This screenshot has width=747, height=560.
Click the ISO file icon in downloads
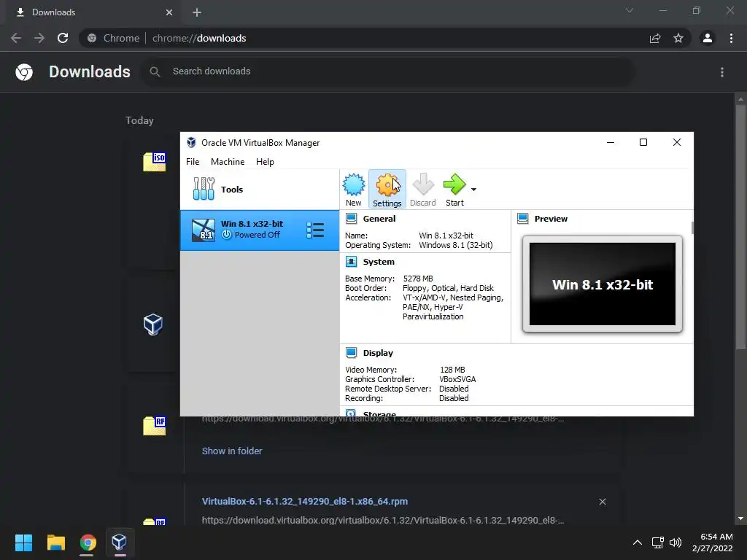coord(155,161)
